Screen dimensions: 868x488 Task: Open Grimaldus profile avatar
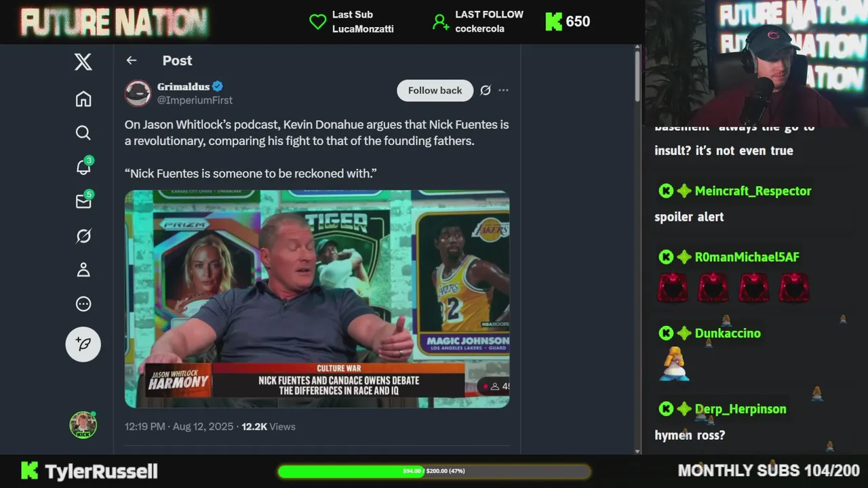tap(138, 94)
